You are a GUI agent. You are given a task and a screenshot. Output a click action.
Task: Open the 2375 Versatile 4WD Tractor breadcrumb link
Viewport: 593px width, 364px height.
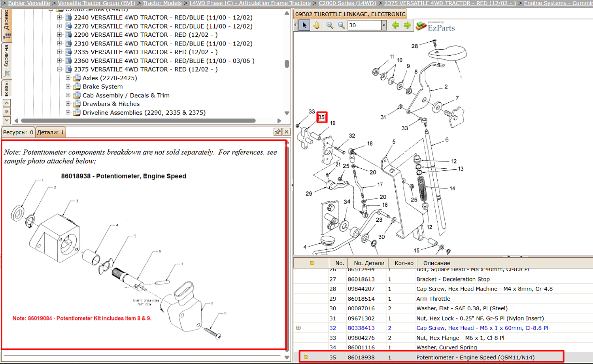(450, 3)
